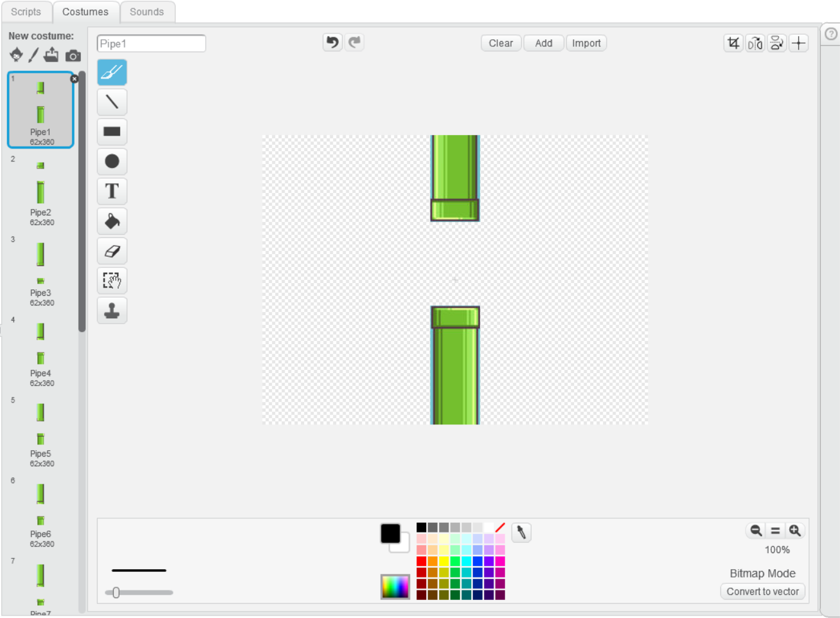Pick the Fill bucket tool
This screenshot has width=840, height=618.
(x=112, y=221)
